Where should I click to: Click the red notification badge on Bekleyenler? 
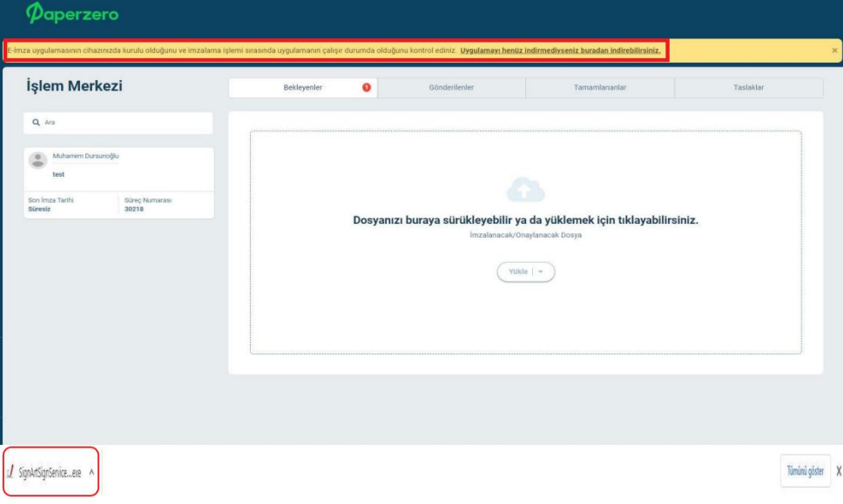[367, 87]
